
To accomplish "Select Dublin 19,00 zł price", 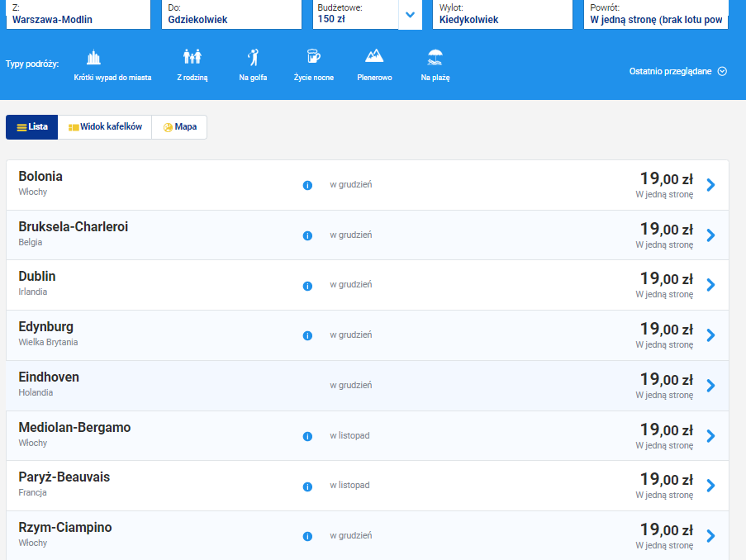I will point(666,279).
